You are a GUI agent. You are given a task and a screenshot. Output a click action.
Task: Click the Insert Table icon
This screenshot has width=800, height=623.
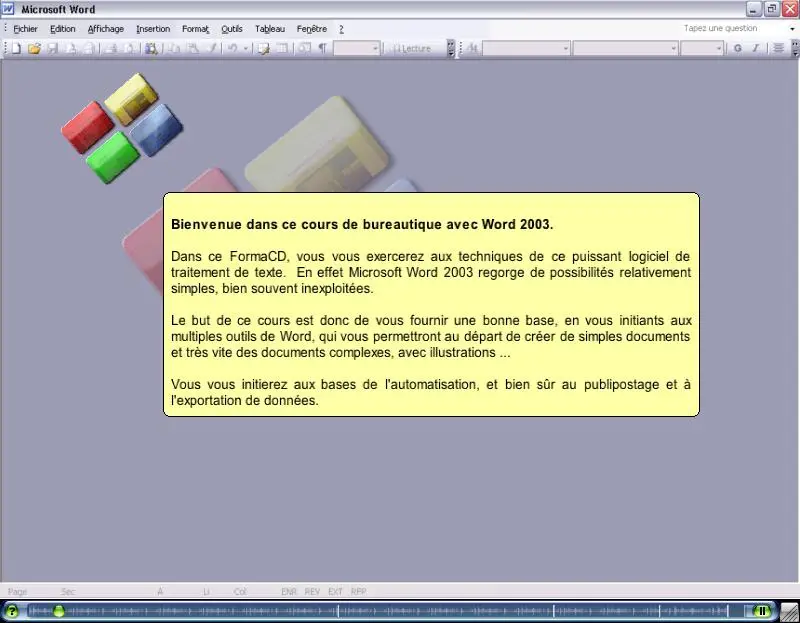(x=282, y=48)
